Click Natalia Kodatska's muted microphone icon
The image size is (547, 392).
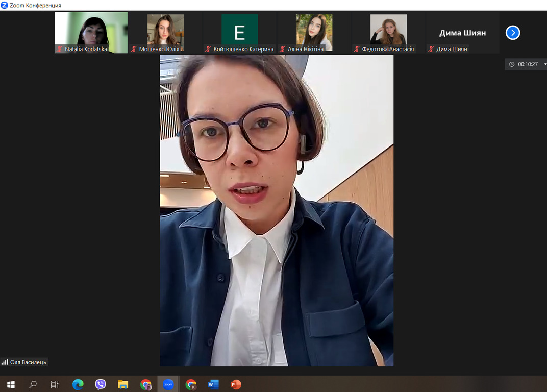click(x=60, y=49)
